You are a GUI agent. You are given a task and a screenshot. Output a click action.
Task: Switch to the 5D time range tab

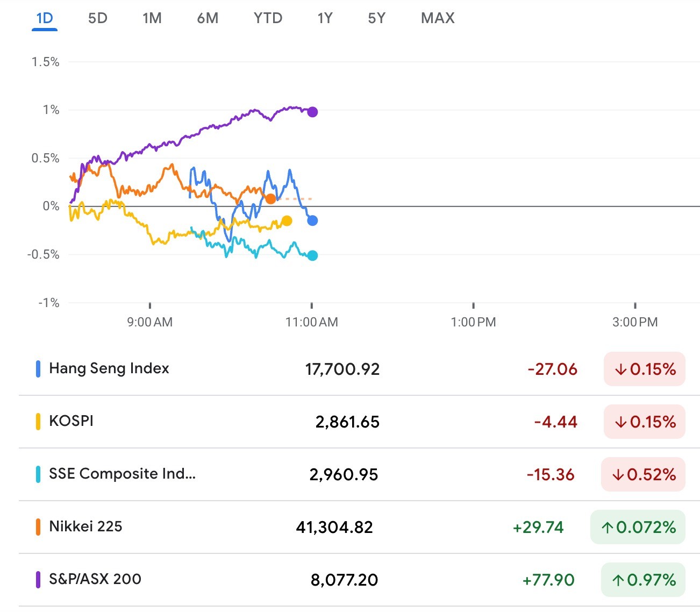tap(98, 18)
